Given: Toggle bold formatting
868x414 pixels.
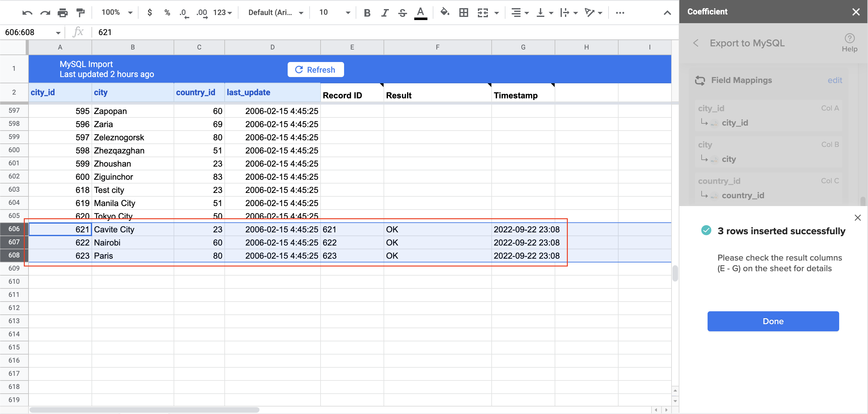Looking at the screenshot, I should (367, 13).
